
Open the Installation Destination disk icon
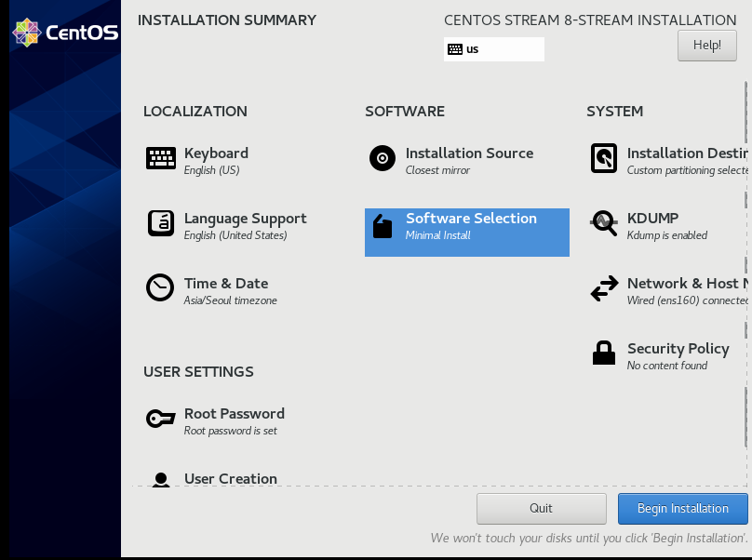(604, 158)
